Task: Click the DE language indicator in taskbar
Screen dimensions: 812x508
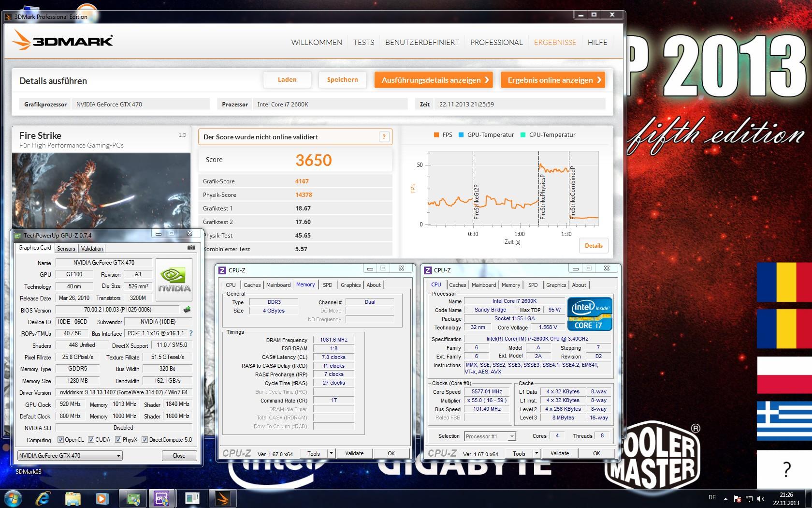Action: click(712, 497)
